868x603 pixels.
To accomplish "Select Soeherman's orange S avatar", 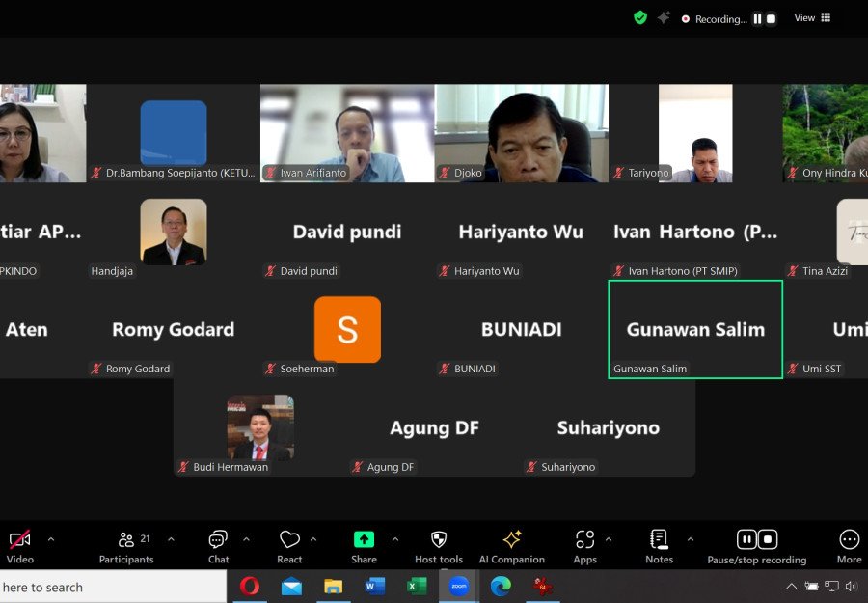I will pyautogui.click(x=347, y=329).
